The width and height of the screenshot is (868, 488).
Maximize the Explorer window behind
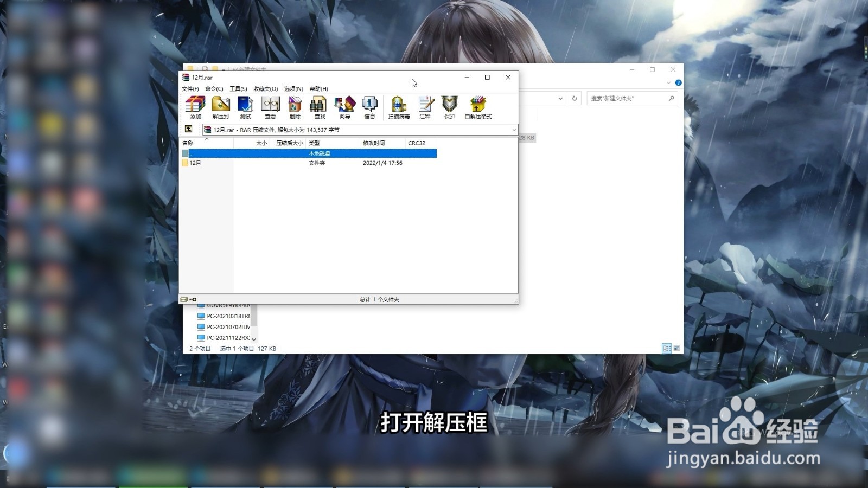(x=652, y=69)
